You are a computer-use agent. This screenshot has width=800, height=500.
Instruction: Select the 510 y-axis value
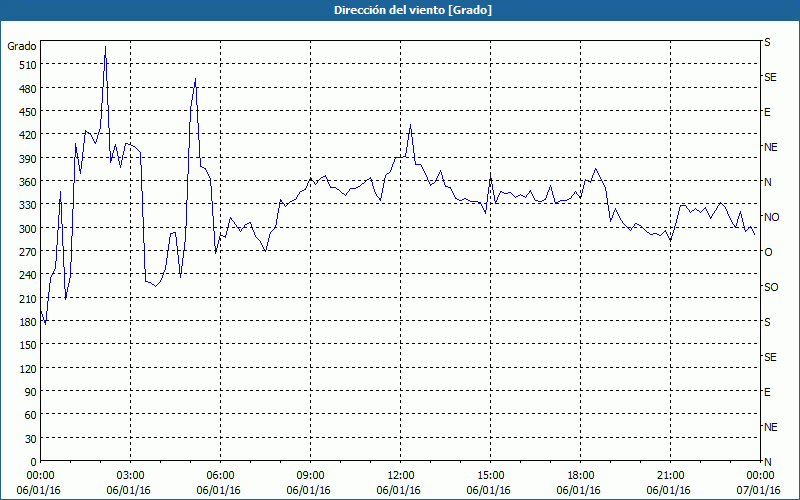pos(28,65)
